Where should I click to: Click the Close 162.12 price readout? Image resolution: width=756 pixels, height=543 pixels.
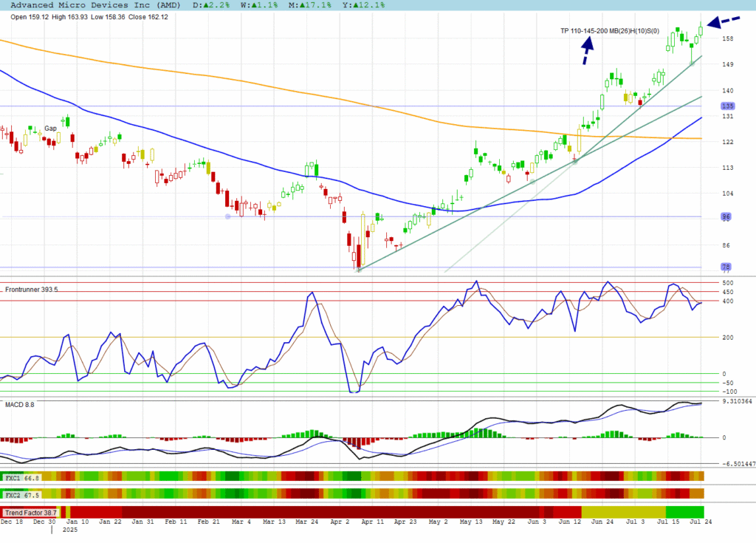pyautogui.click(x=148, y=17)
